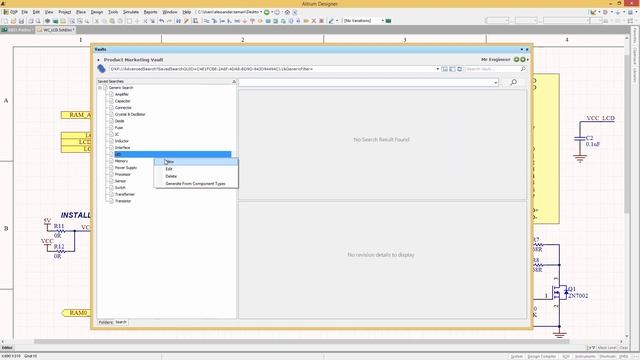Screen dimensions: 640x360
Task: Select the Power Supply saved search
Action: [126, 168]
